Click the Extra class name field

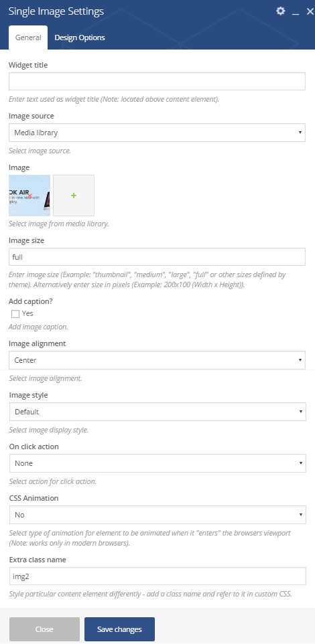point(157,576)
